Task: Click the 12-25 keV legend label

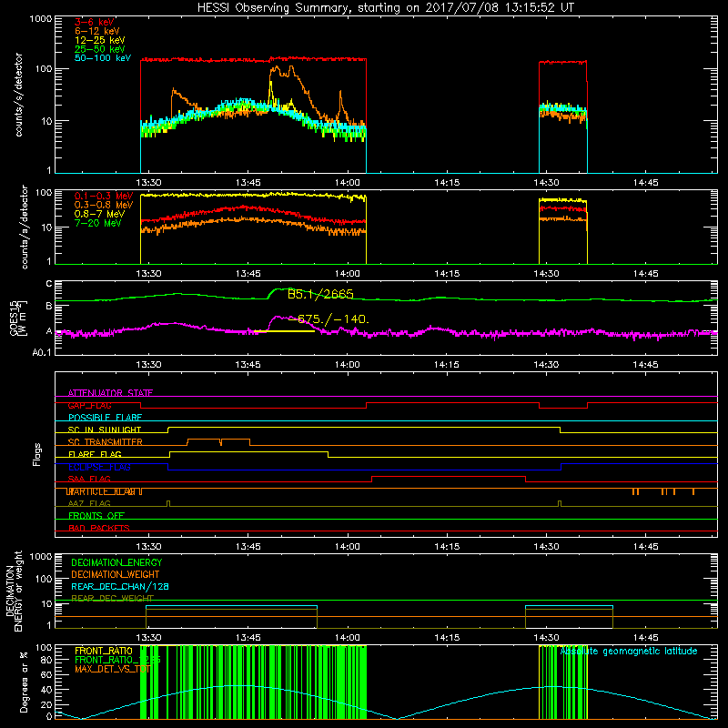Action: tap(99, 40)
